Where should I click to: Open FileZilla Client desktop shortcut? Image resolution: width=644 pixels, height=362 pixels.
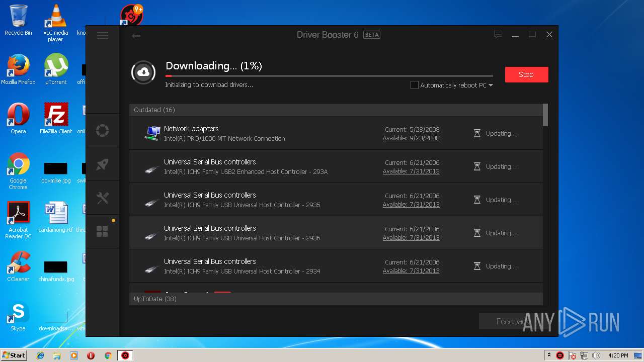[x=56, y=119]
